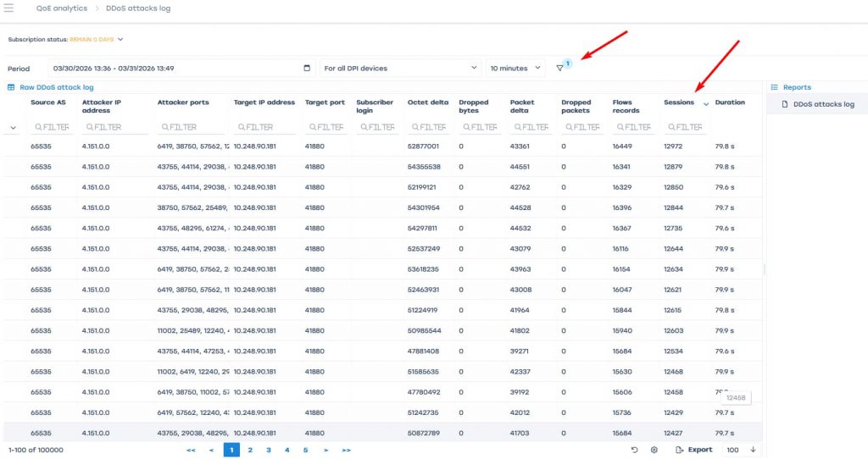Click packet delta value 44528
This screenshot has height=459, width=868.
click(520, 208)
